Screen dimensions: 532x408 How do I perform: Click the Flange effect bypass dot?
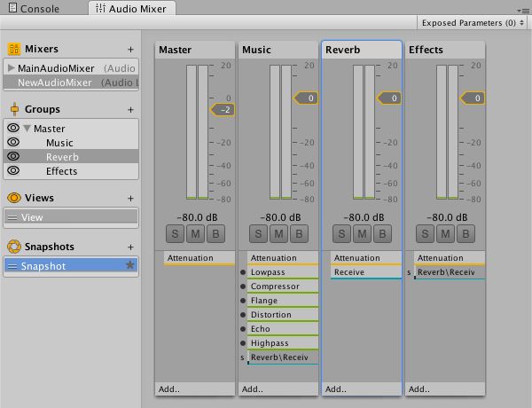[x=243, y=301]
